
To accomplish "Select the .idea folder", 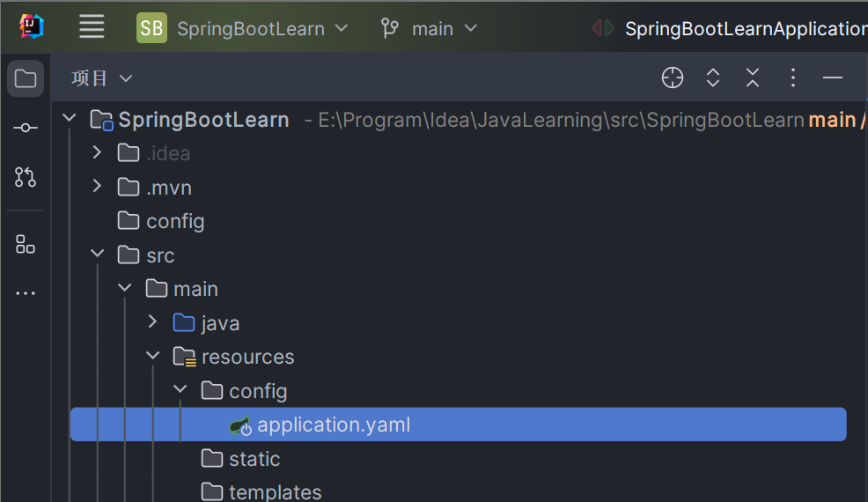I will pos(168,153).
